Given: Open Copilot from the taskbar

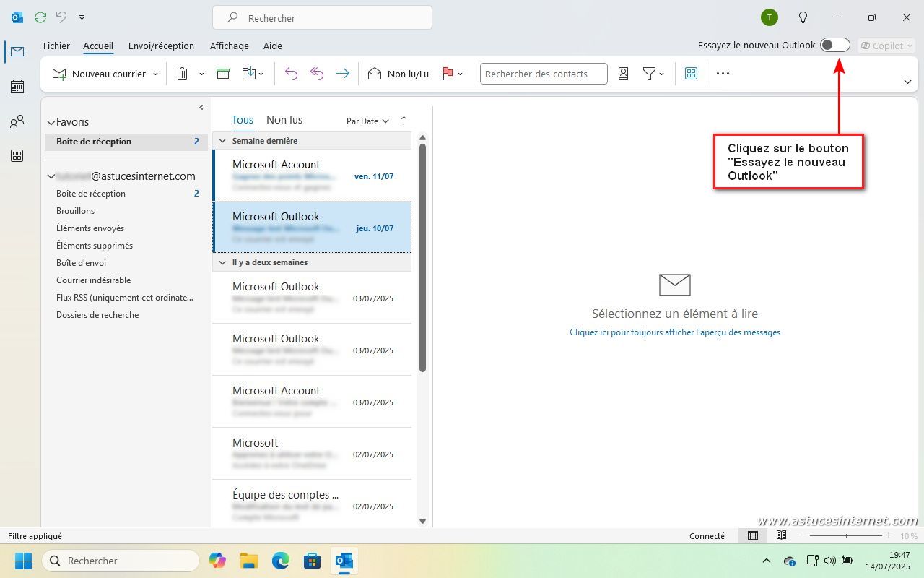Looking at the screenshot, I should tap(217, 561).
